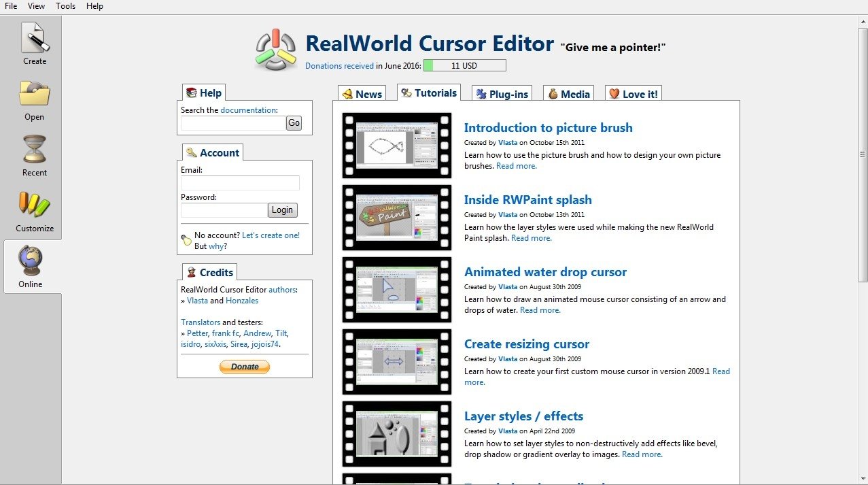868x485 pixels.
Task: Click the heart icon on Love it! tab
Action: pyautogui.click(x=614, y=95)
